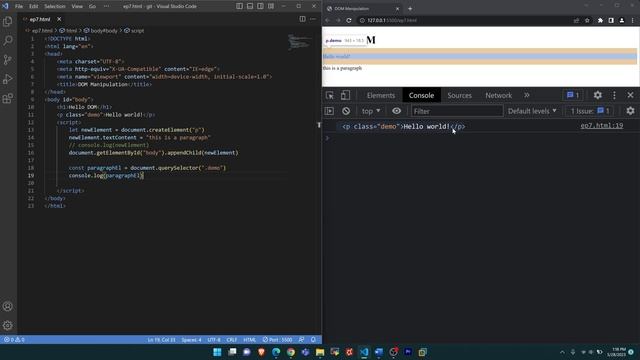Toggle Panel layout icon in title bar
The image size is (640, 360).
(250, 6)
